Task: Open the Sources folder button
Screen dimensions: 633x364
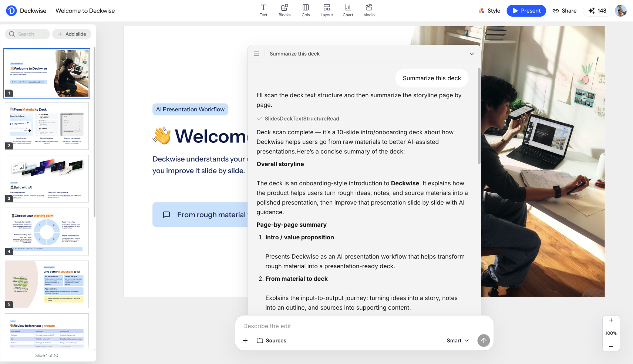Action: tap(272, 340)
